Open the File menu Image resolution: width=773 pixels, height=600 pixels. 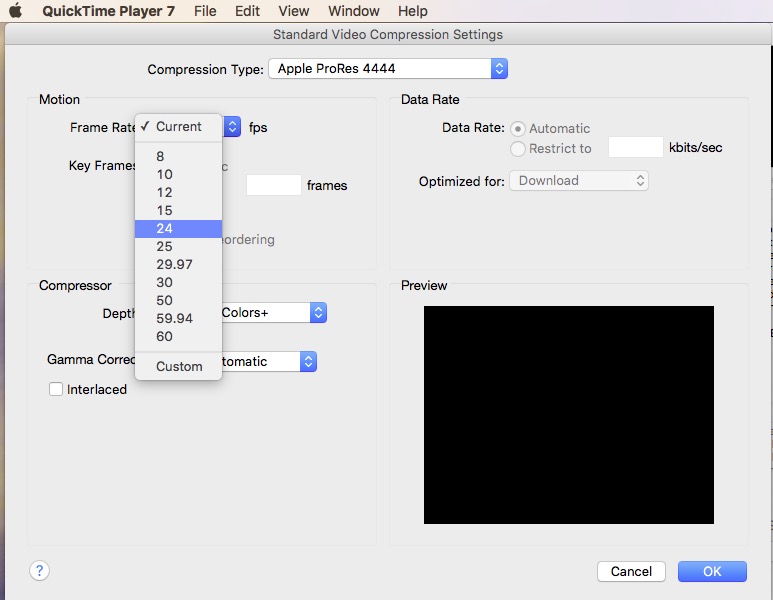pos(205,11)
